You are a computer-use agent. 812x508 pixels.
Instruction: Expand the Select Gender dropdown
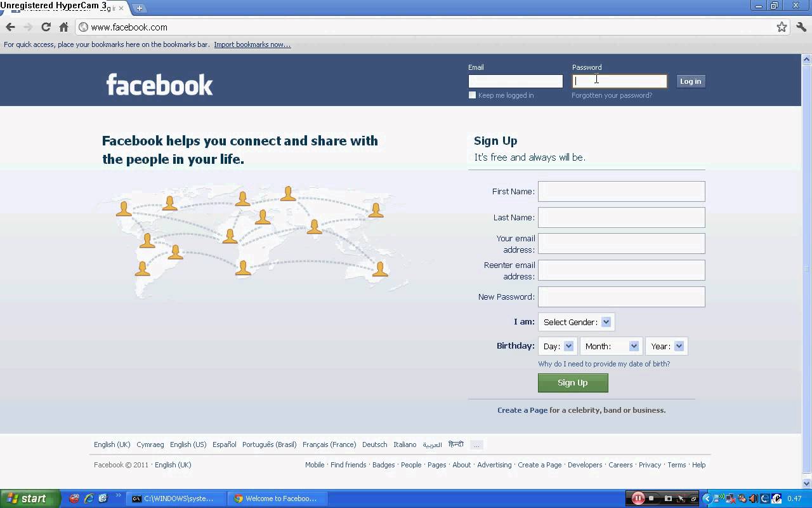(x=576, y=322)
